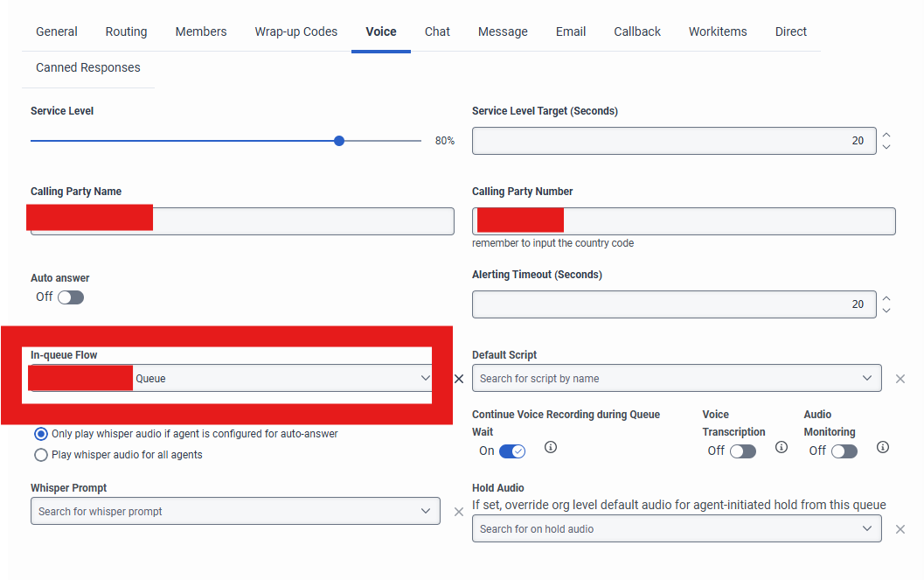Open the Hold Audio dropdown

click(x=866, y=528)
